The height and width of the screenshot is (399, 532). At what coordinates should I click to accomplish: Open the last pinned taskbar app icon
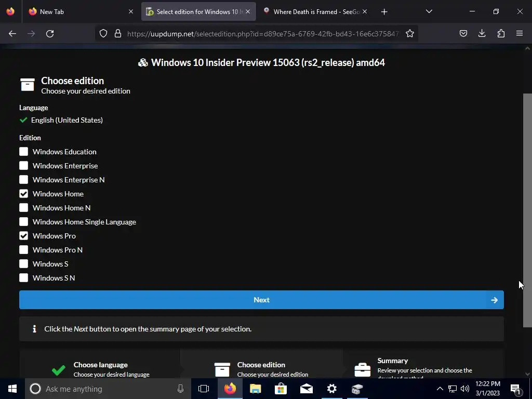tap(357, 389)
